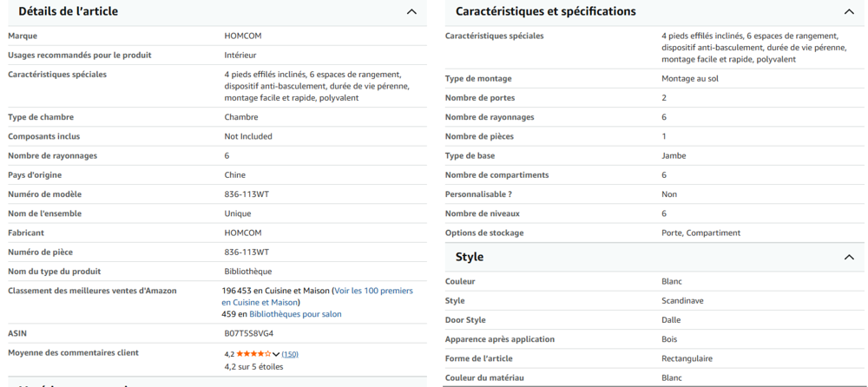Click the Type de montage value Montage au sol
The width and height of the screenshot is (868, 387).
690,79
